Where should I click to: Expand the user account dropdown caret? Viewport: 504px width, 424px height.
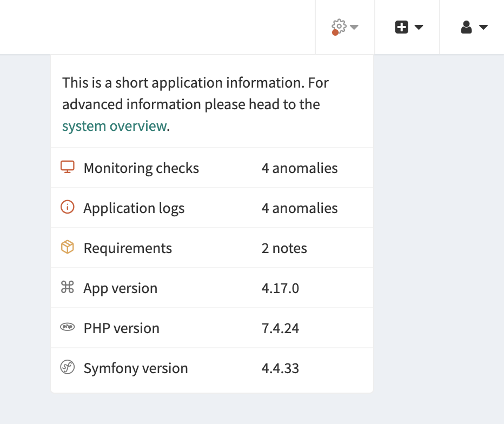[483, 27]
